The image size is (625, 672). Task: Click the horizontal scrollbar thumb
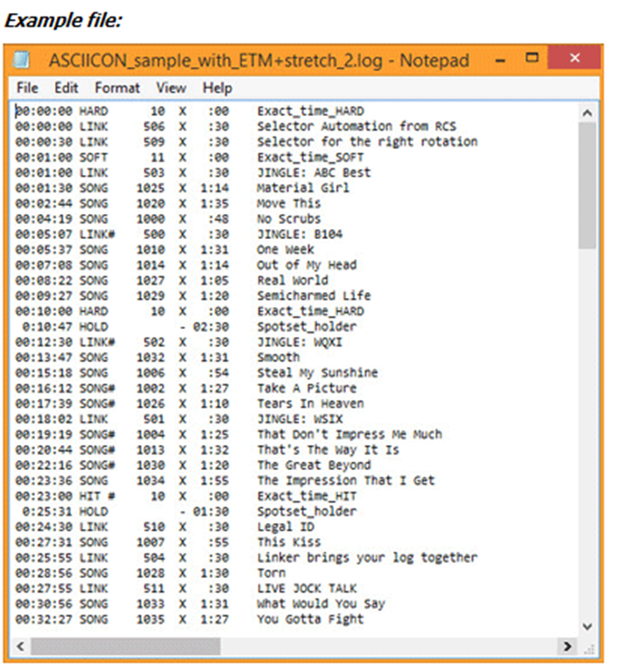click(125, 646)
